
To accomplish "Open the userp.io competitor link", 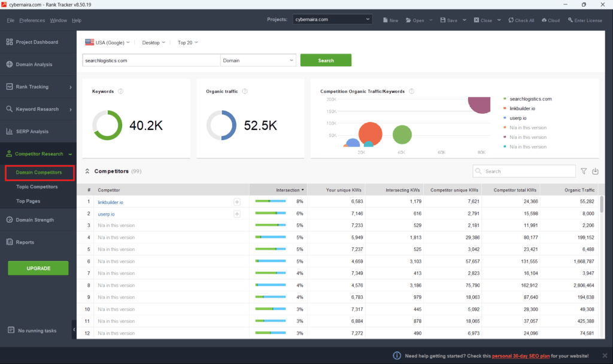I will (107, 214).
